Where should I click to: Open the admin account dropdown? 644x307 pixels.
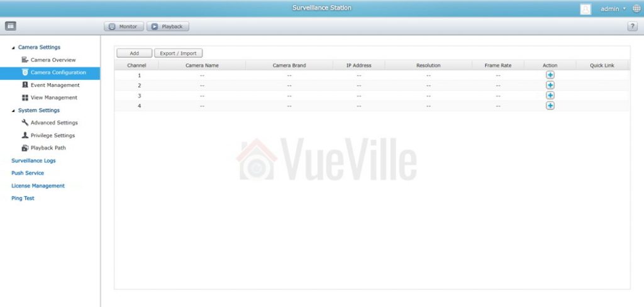pos(613,9)
